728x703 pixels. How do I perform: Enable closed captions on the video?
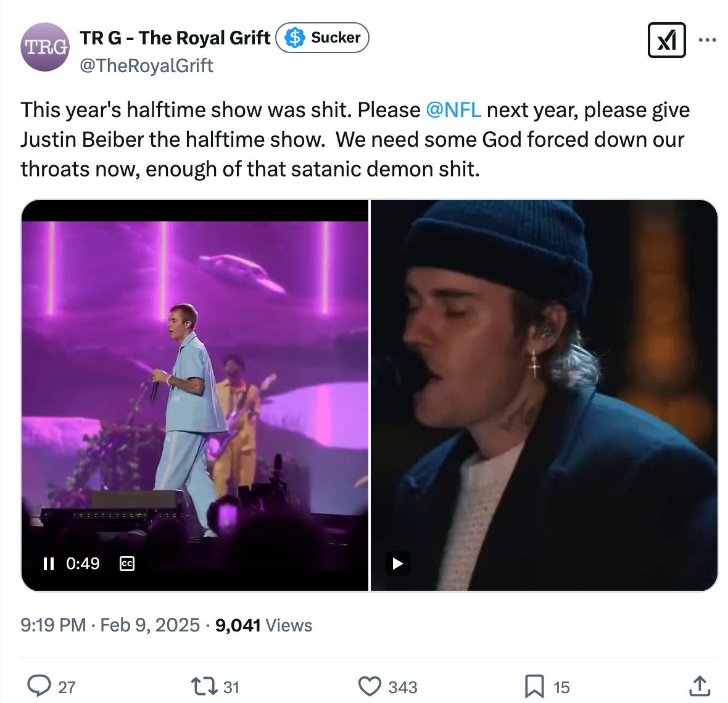126,564
